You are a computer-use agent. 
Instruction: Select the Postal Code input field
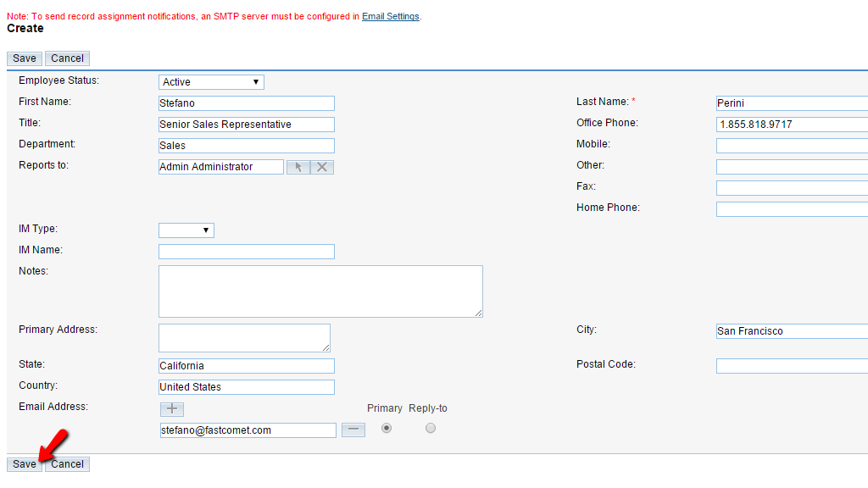click(x=792, y=366)
